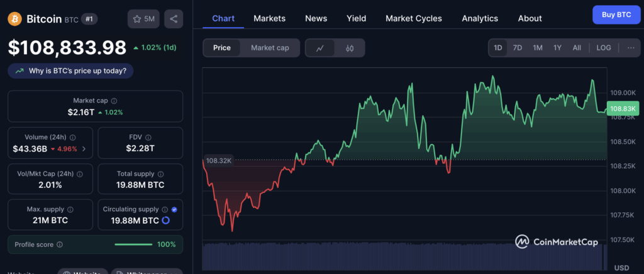Click the trend arrow icon in price explanation
This screenshot has height=274, width=644.
coord(19,71)
